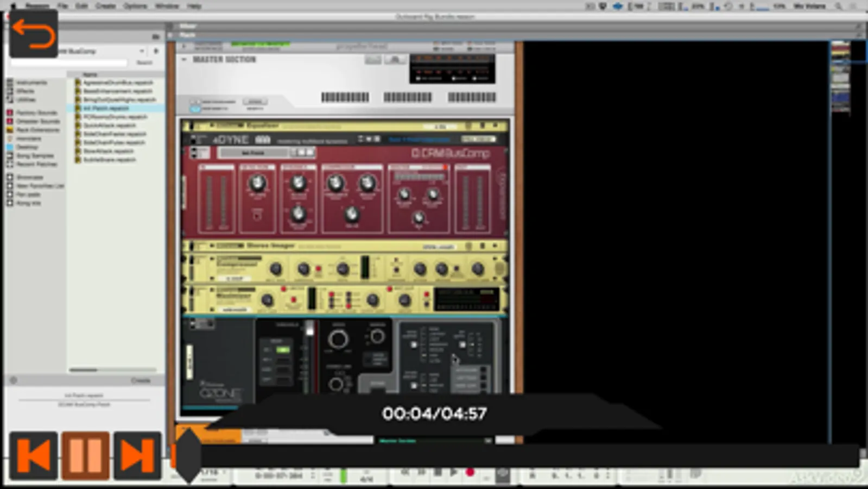Select BringOutQuietHighs.repatch patch
This screenshot has height=489, width=868.
pos(119,99)
